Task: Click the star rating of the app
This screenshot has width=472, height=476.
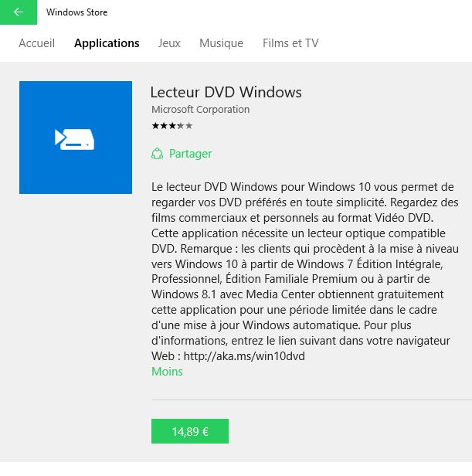Action: point(172,126)
